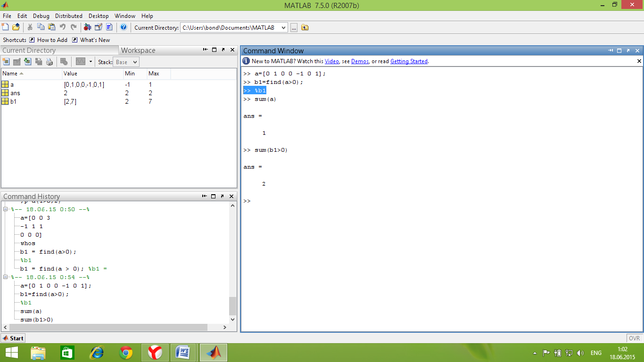Sort workspace by Min column
This screenshot has width=644, height=362.
[x=135, y=74]
